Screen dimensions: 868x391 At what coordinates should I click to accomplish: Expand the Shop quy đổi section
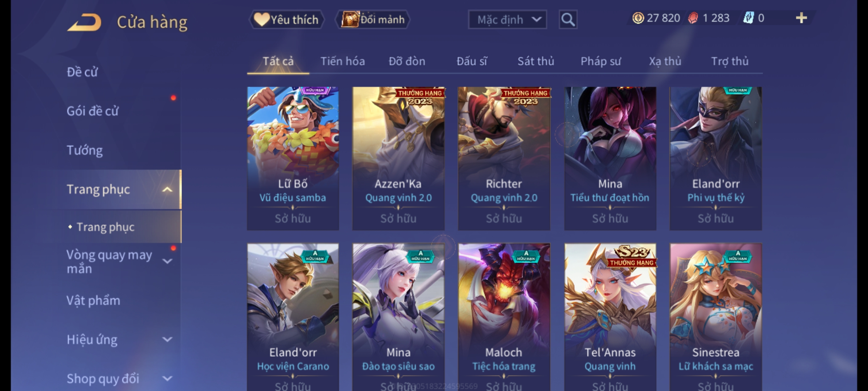pos(167,379)
